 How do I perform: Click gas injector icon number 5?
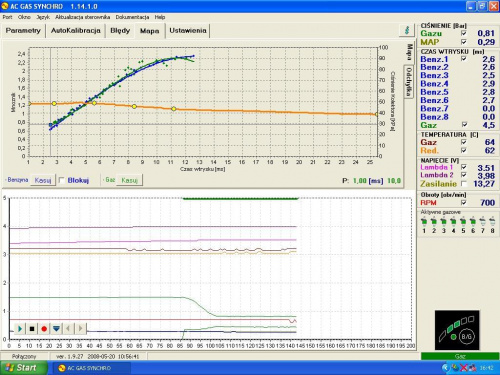click(x=463, y=221)
